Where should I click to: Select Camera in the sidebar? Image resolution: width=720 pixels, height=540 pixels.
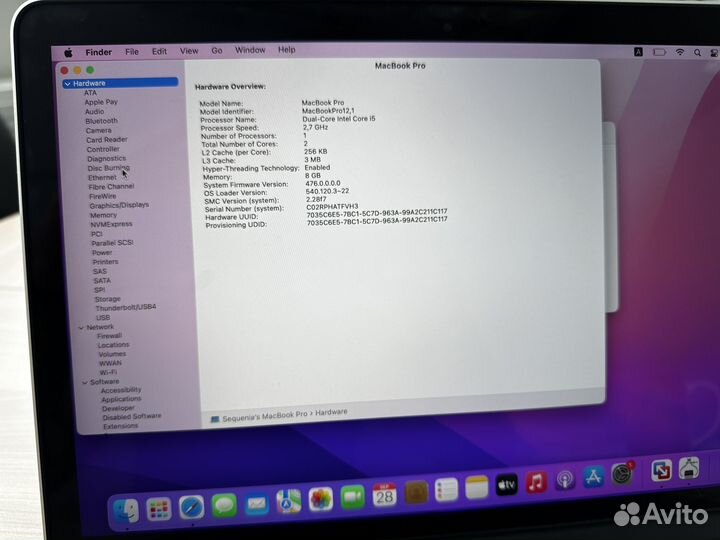pyautogui.click(x=99, y=130)
